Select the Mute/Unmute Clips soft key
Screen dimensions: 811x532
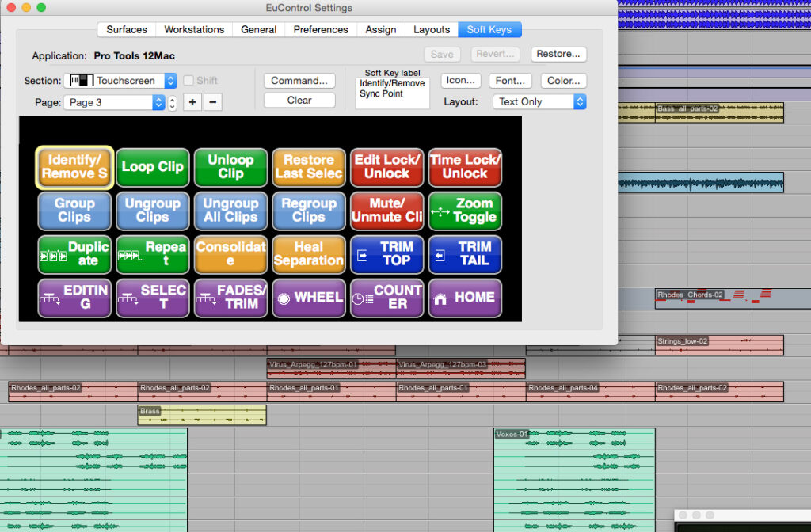click(x=386, y=211)
